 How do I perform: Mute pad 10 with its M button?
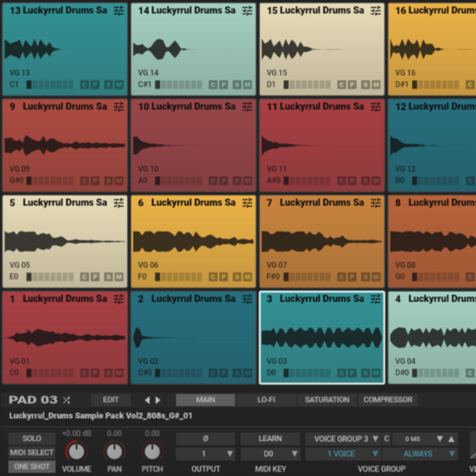[248, 181]
